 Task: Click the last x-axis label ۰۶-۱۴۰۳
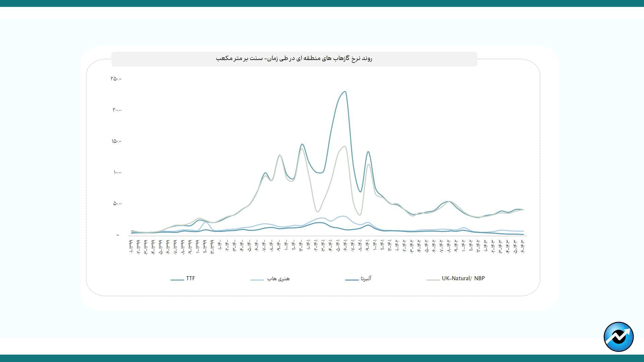click(523, 247)
